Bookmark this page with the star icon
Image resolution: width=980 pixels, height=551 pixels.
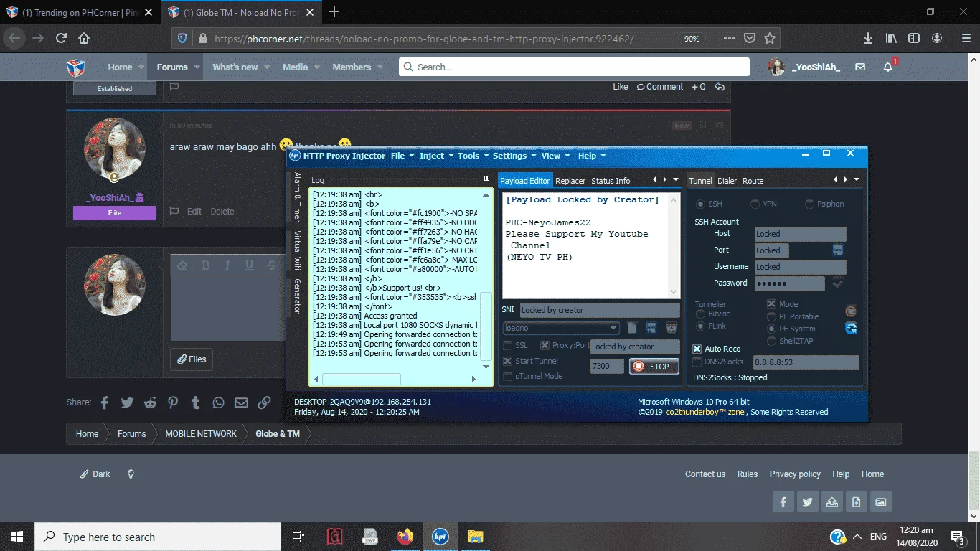point(770,38)
